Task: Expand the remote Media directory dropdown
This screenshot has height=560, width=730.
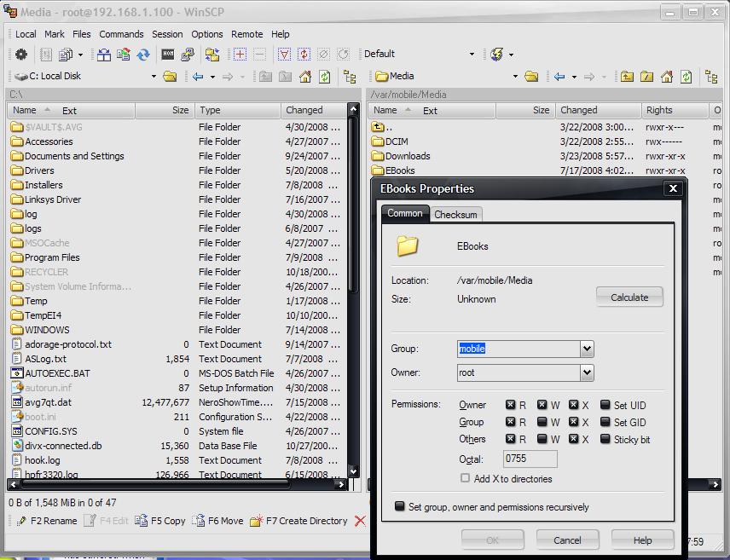Action: [x=515, y=77]
